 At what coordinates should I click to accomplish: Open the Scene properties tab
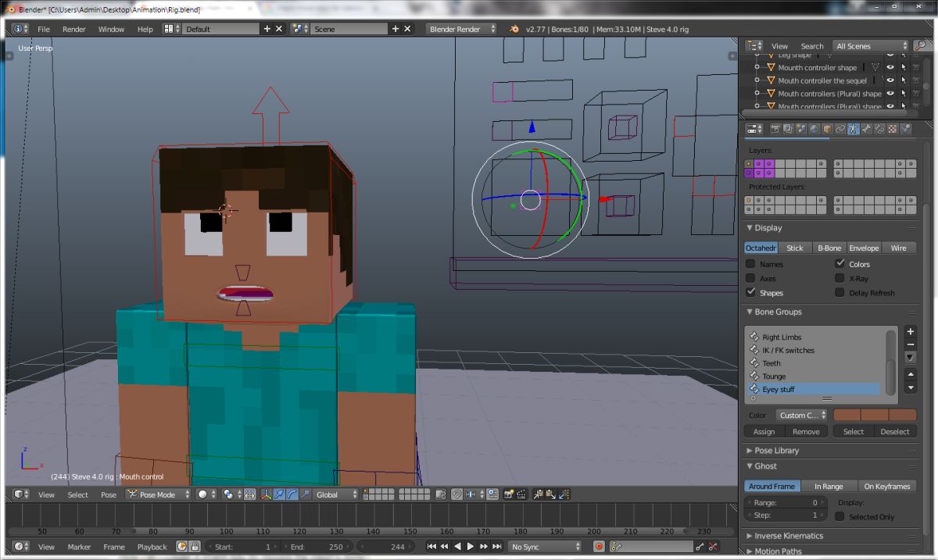tap(800, 129)
